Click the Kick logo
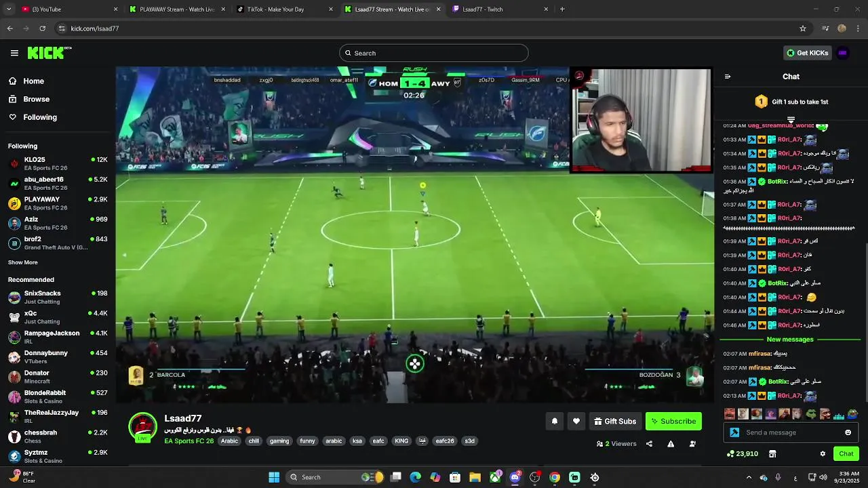Screen dimensions: 868x488 click(49, 53)
